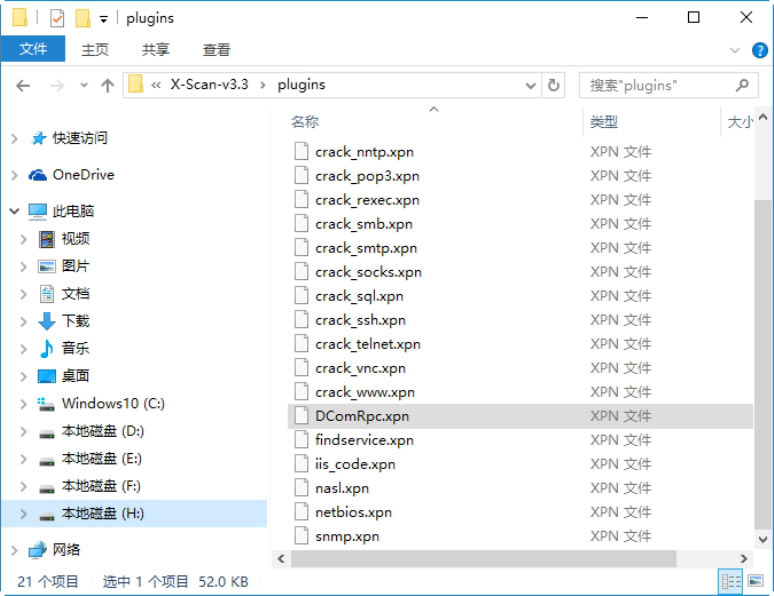Viewport: 774px width, 596px height.
Task: Switch to the 主页 ribbon tab
Action: [x=95, y=49]
